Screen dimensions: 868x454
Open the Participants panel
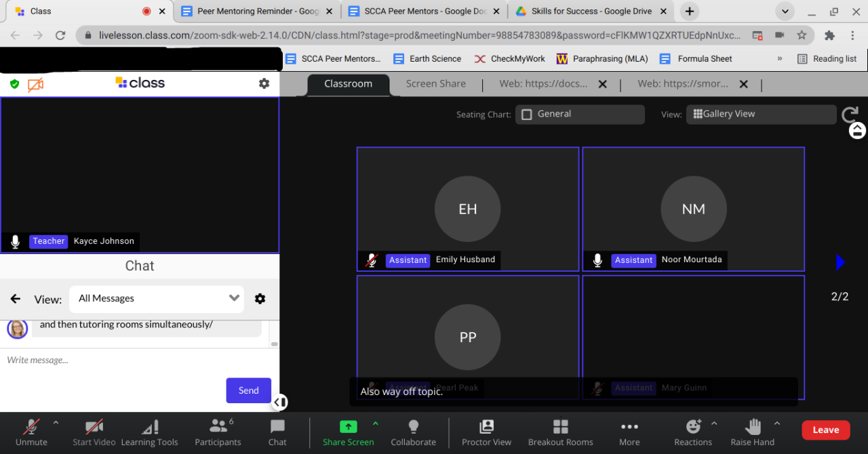pos(218,432)
